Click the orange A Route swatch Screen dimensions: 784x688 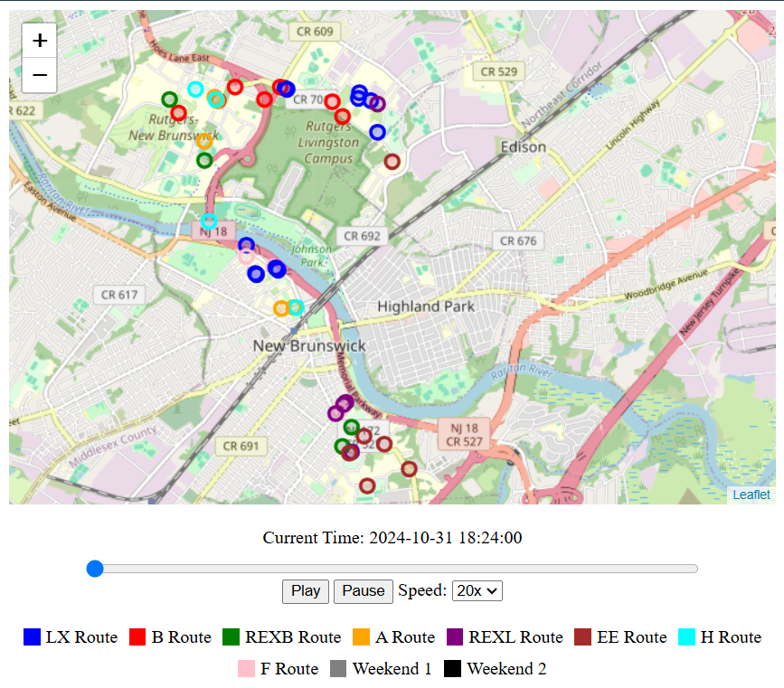point(361,637)
